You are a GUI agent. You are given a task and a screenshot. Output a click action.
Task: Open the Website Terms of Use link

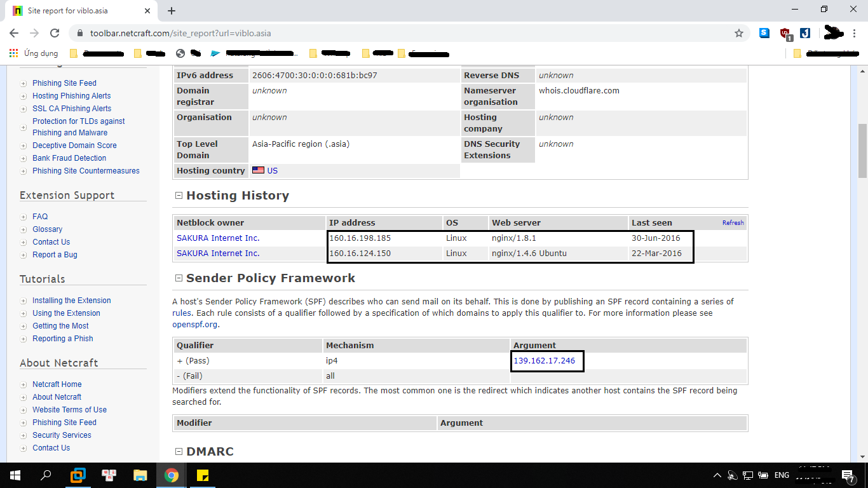point(70,410)
